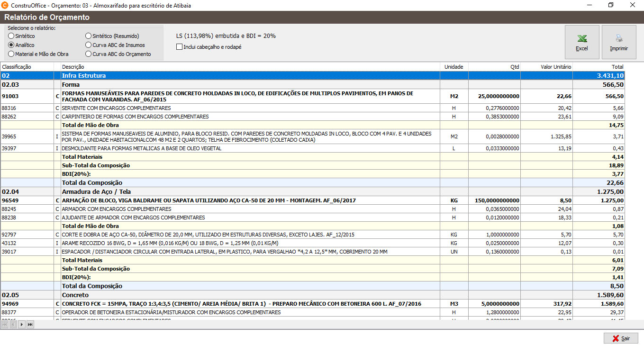Select the 02.03 Forma row

[x=313, y=84]
